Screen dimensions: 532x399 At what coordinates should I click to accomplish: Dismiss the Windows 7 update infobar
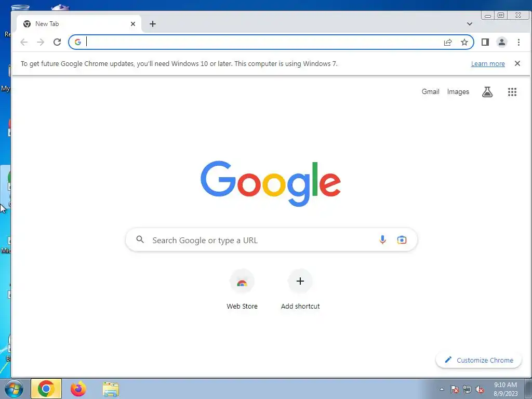pyautogui.click(x=517, y=63)
